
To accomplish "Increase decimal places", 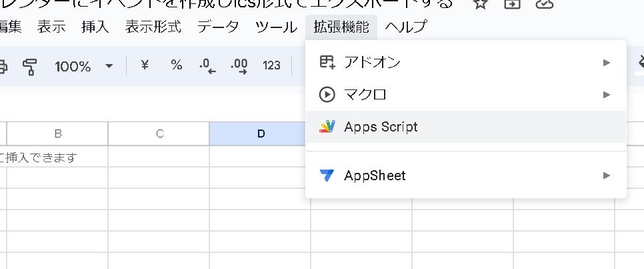I will tap(239, 65).
